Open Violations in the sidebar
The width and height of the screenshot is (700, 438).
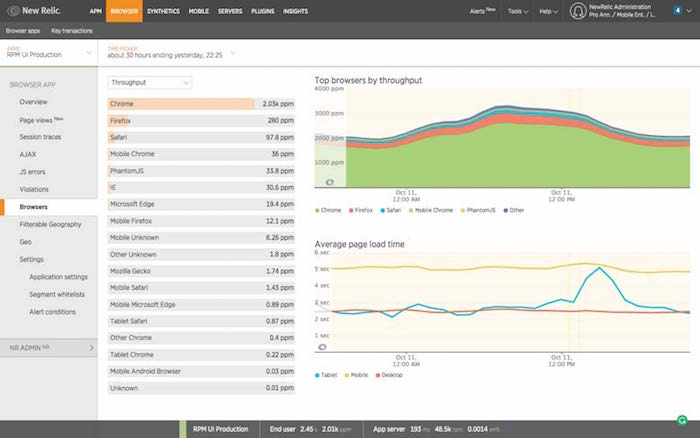(34, 189)
